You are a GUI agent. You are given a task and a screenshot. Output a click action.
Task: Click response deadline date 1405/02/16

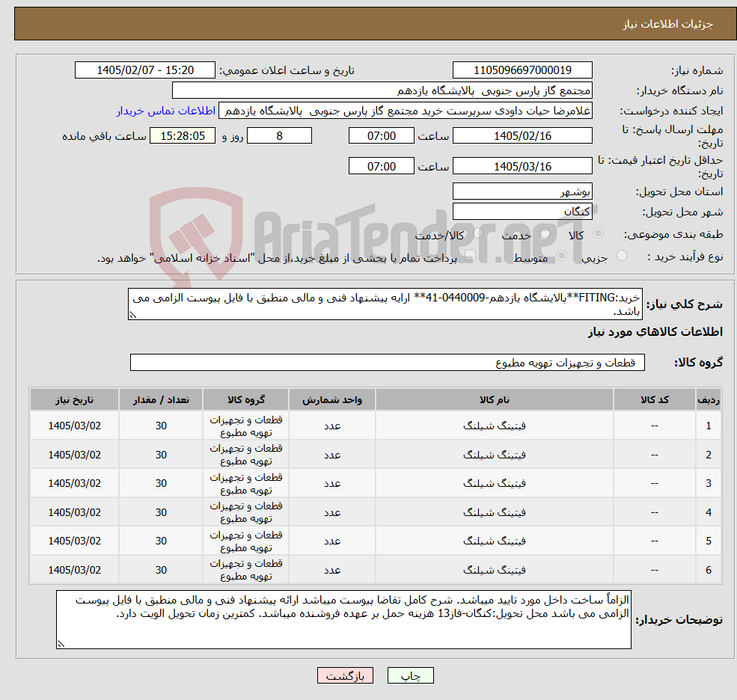click(522, 136)
